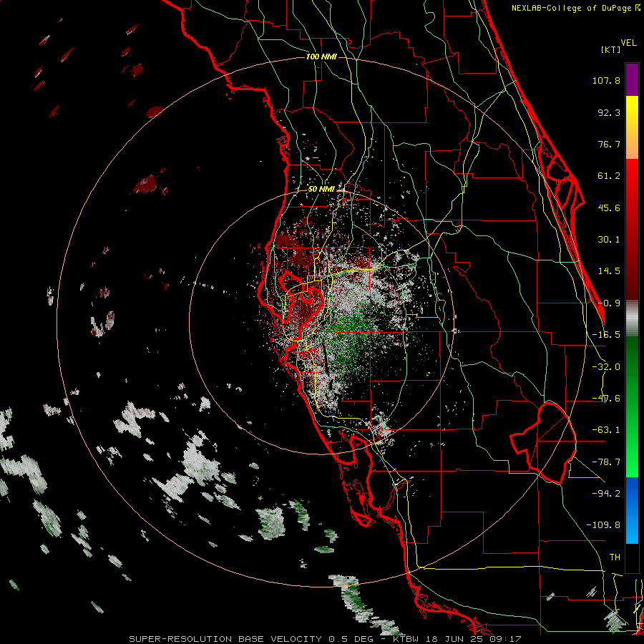Click the -78.7 scale value
This screenshot has height=644, width=644.
606,462
